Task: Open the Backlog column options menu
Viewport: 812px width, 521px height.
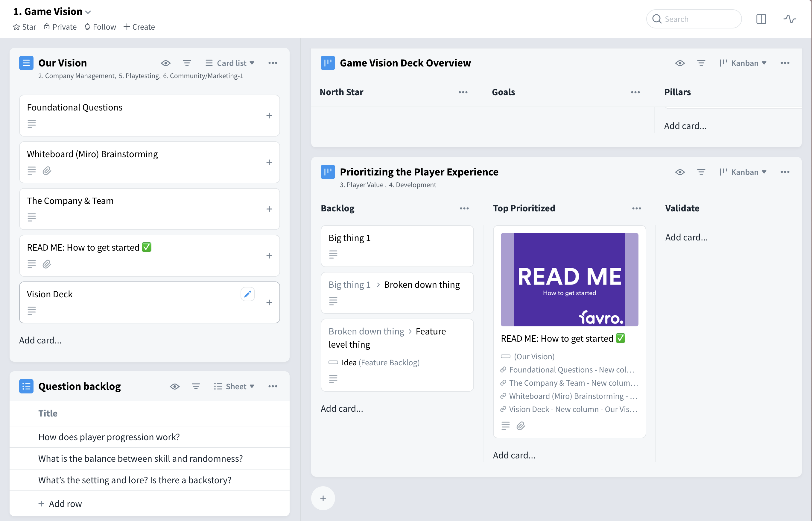Action: click(464, 208)
